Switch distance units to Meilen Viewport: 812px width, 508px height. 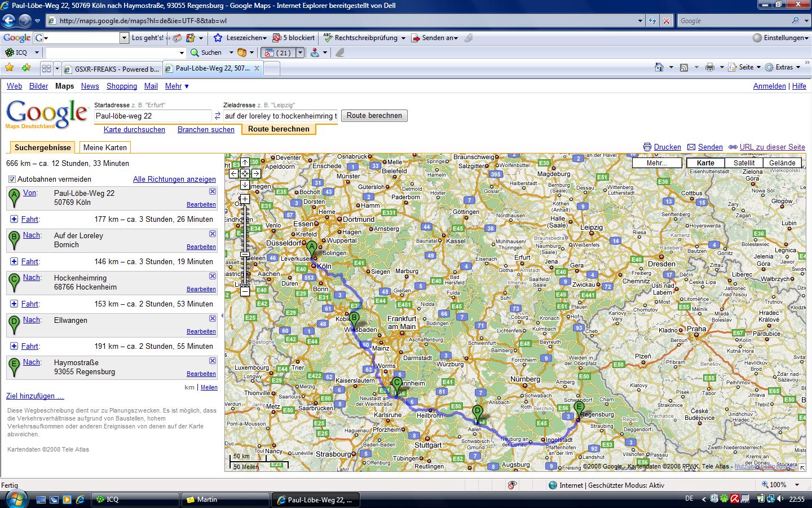coord(209,387)
